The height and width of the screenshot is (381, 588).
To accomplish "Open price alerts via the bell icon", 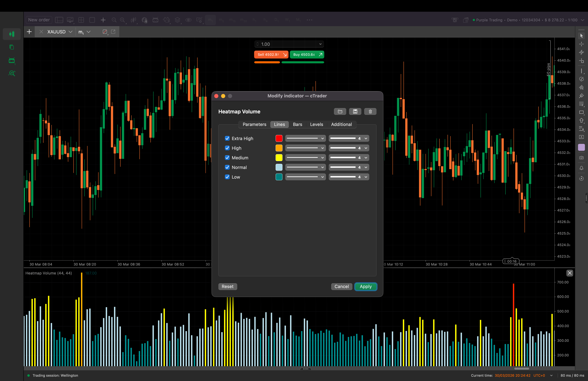I will (x=581, y=168).
